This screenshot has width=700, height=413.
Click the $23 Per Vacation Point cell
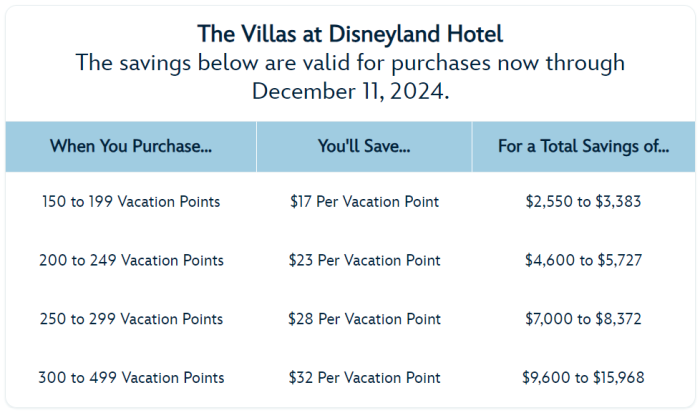(x=364, y=260)
